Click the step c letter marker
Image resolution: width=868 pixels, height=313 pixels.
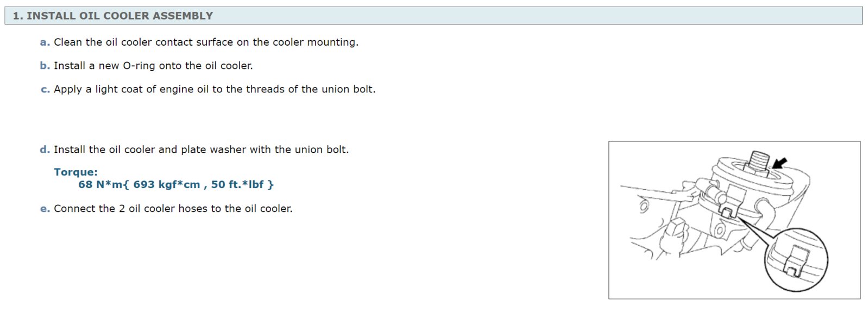click(45, 89)
